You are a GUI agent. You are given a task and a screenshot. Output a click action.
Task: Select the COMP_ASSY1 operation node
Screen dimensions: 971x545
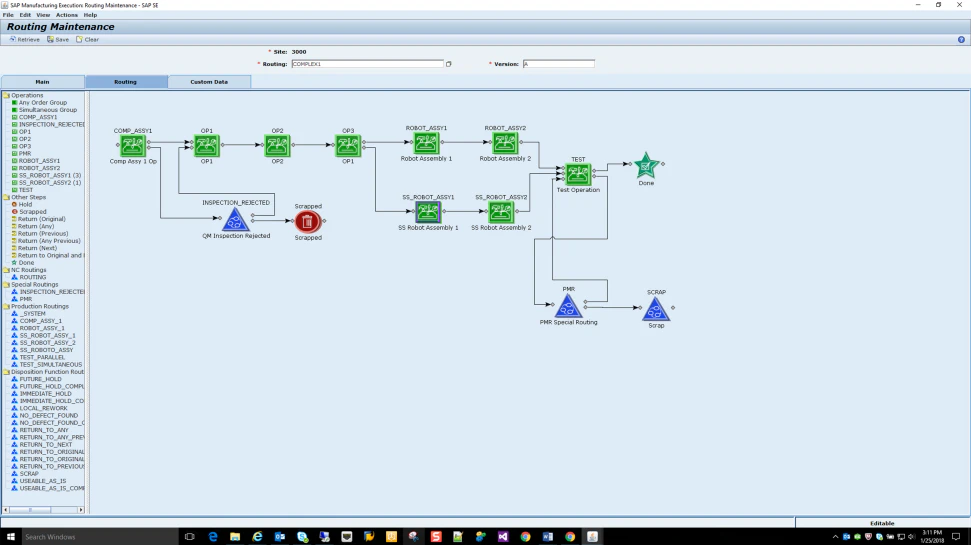coord(133,146)
